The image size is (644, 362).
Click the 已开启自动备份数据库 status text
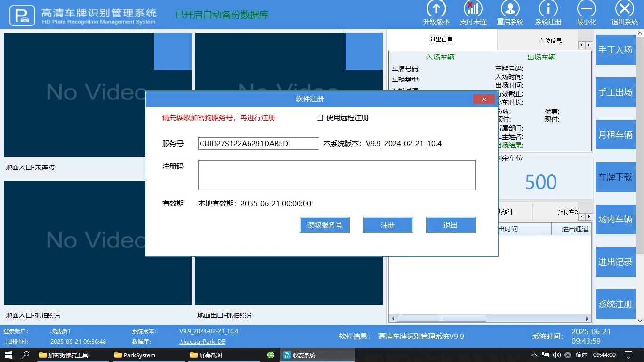(x=222, y=15)
